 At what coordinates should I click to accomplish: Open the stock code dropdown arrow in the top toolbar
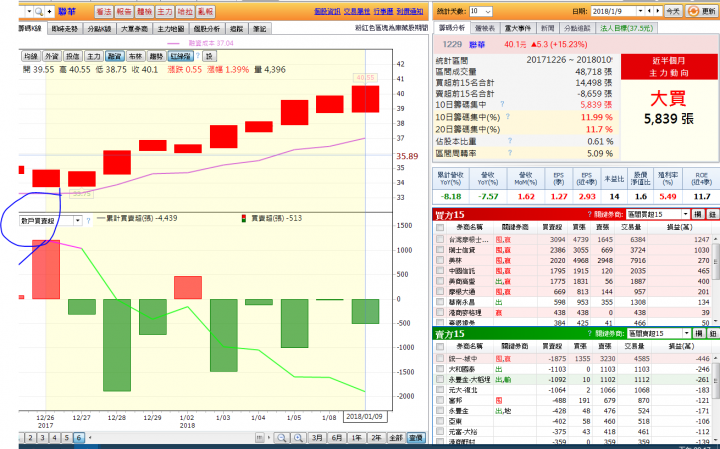point(29,11)
